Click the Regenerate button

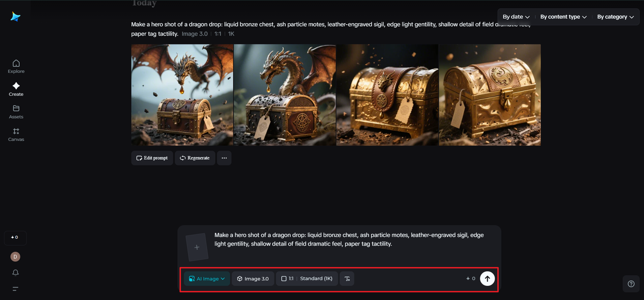(195, 158)
